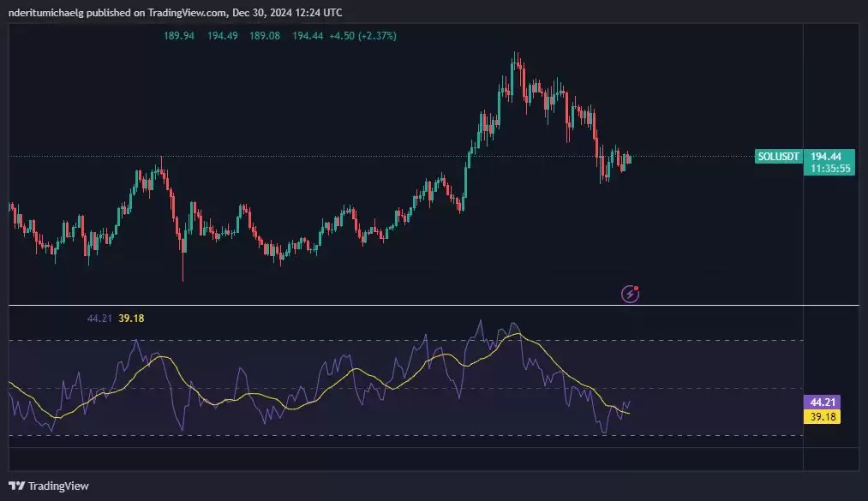Click the teal 194.44 price tag

pos(826,157)
